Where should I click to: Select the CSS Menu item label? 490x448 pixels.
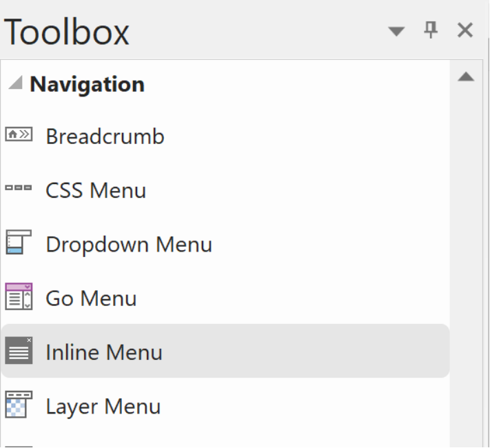coord(96,190)
